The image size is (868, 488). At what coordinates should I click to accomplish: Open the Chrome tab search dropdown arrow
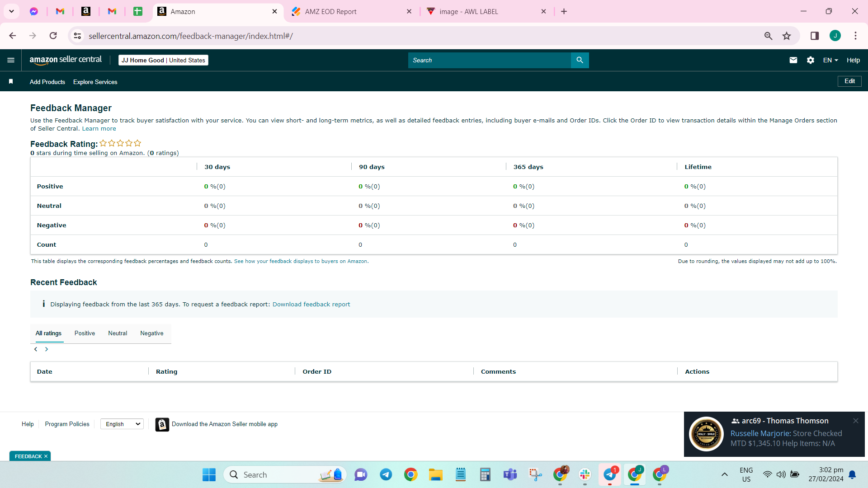[11, 11]
